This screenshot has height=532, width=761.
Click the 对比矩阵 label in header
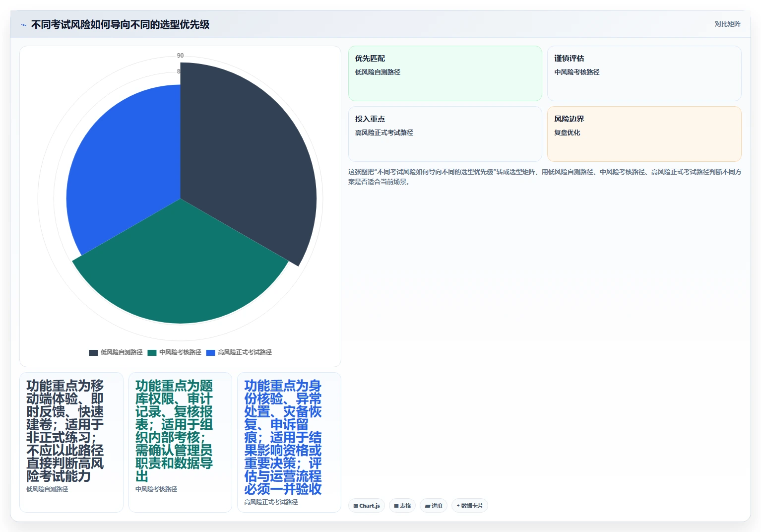[x=727, y=24]
